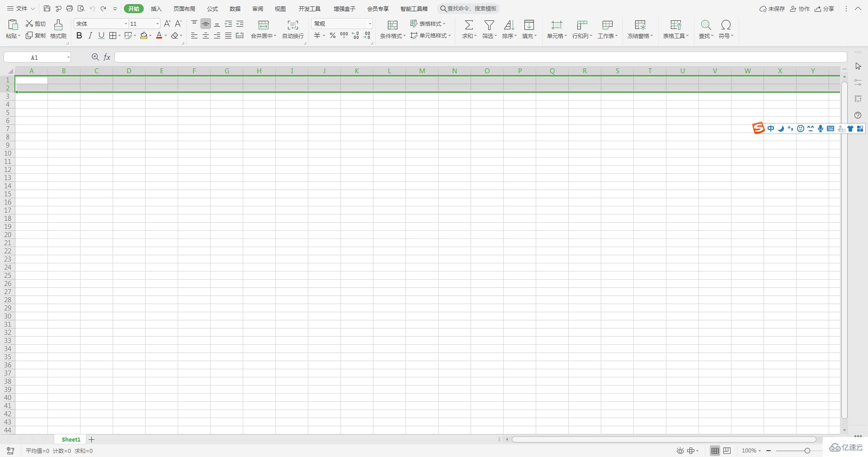Click the Format Painter (格式刷) icon
Screen dimensions: 868x457
point(58,24)
